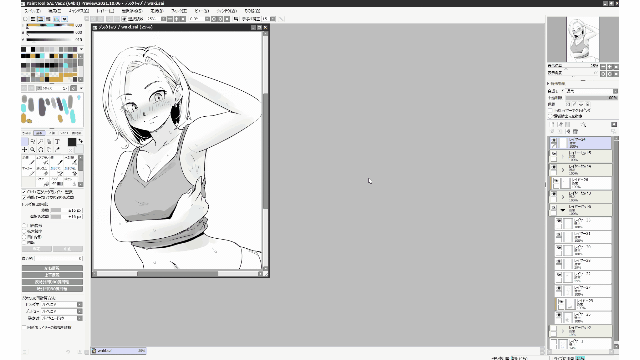Toggle the color wheel panel icon
Viewport: 640px width, 360px height.
[25, 19]
